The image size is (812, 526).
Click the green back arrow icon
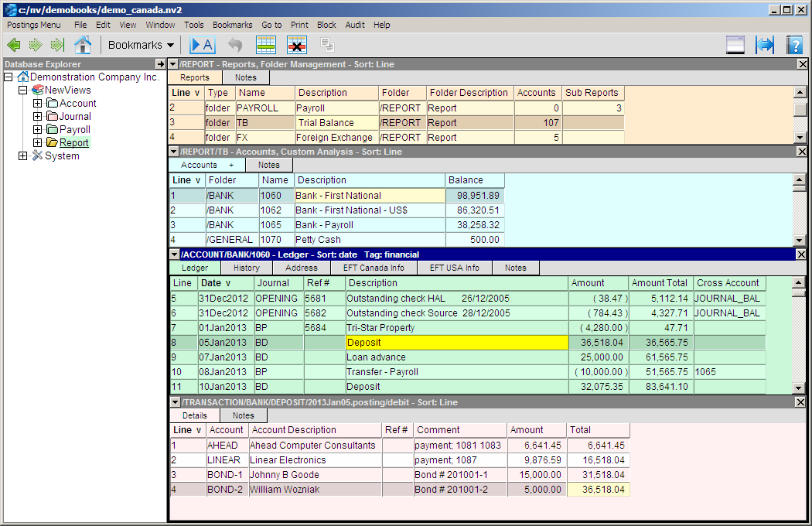point(14,45)
